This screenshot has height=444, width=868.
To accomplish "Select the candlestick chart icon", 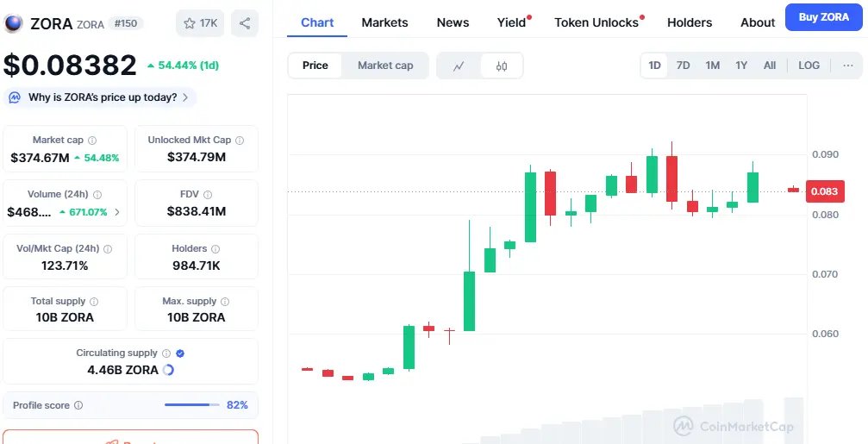I will pos(502,66).
